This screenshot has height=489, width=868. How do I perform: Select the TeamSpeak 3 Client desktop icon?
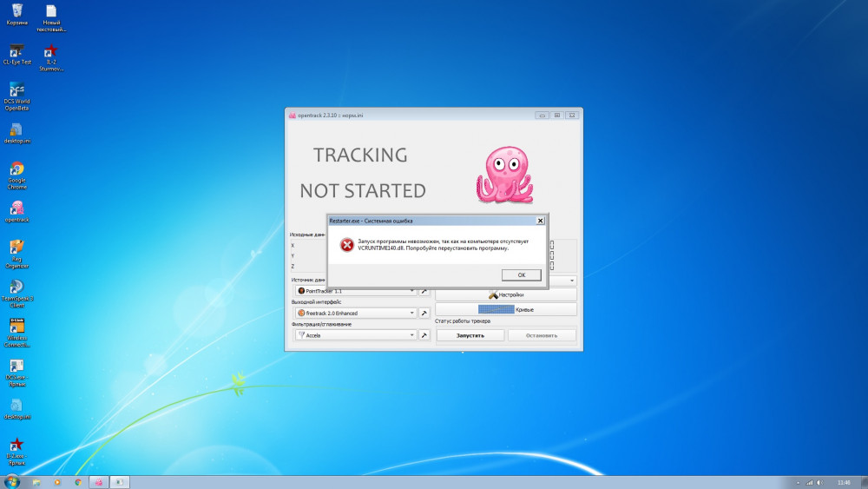pos(17,294)
